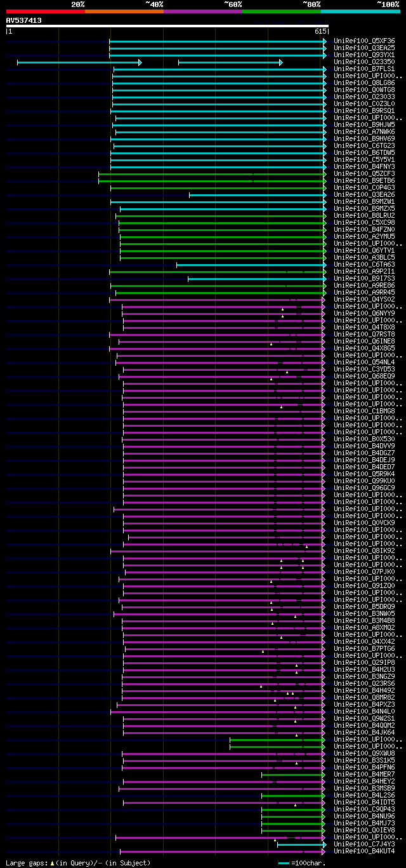The image size is (406, 868).
Task: Click the purple ~60% identity legend segment
Action: coord(203,11)
